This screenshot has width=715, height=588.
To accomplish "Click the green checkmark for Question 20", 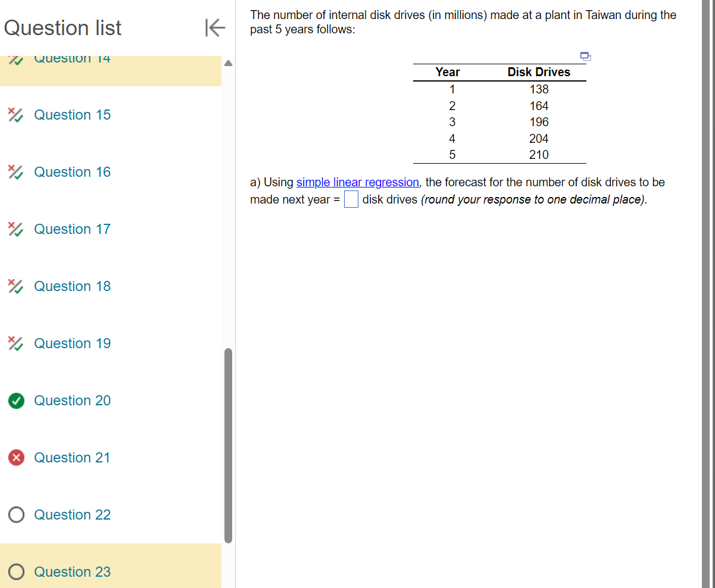I will pos(15,401).
